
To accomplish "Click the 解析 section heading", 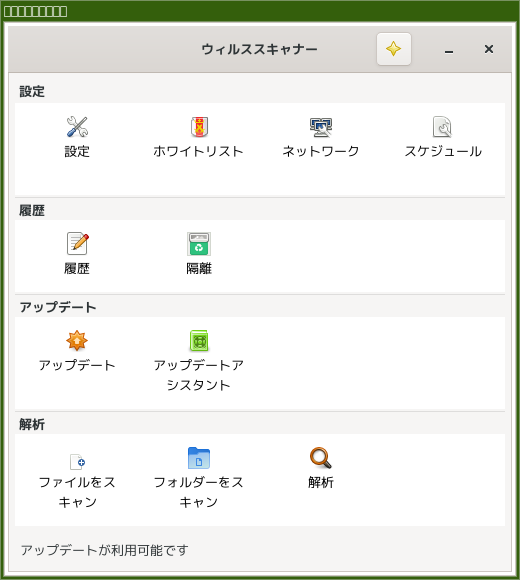I will 32,424.
